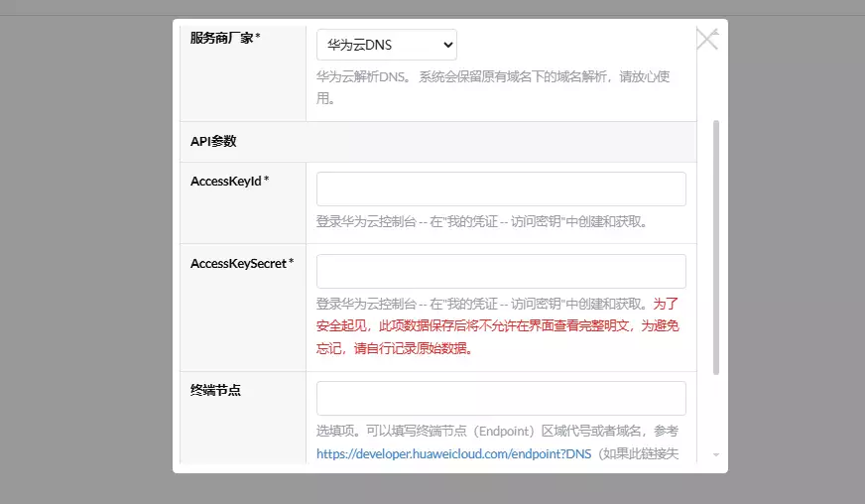Close the dialog with the X icon
The image size is (865, 504).
(x=706, y=39)
